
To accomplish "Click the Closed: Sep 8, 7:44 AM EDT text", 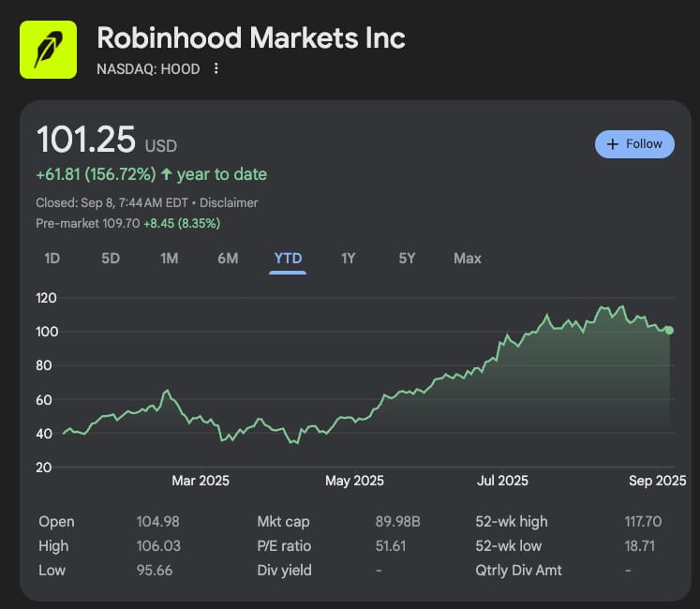I will (112, 202).
